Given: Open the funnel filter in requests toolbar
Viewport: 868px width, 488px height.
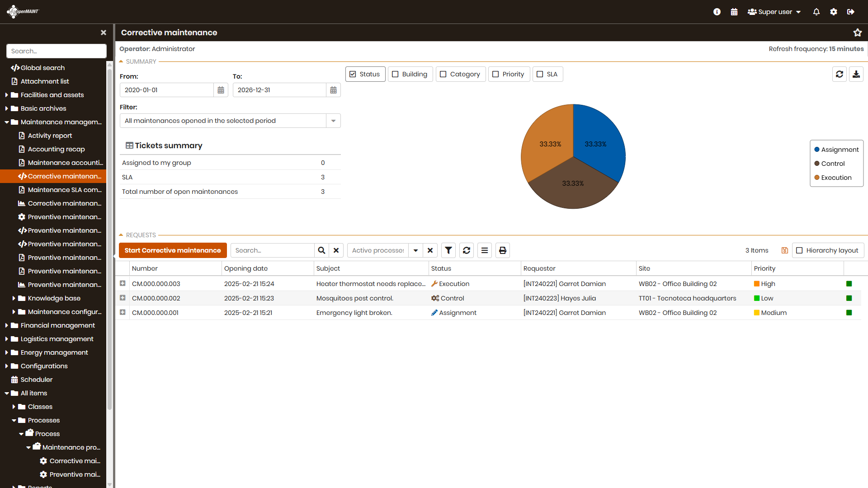Looking at the screenshot, I should [x=448, y=250].
